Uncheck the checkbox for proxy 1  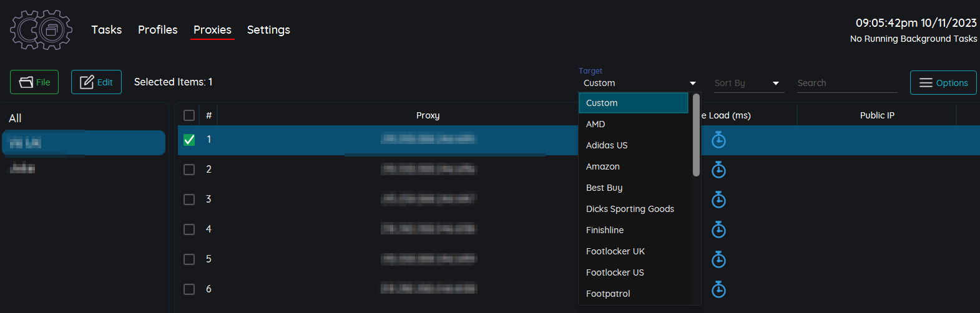coord(189,140)
